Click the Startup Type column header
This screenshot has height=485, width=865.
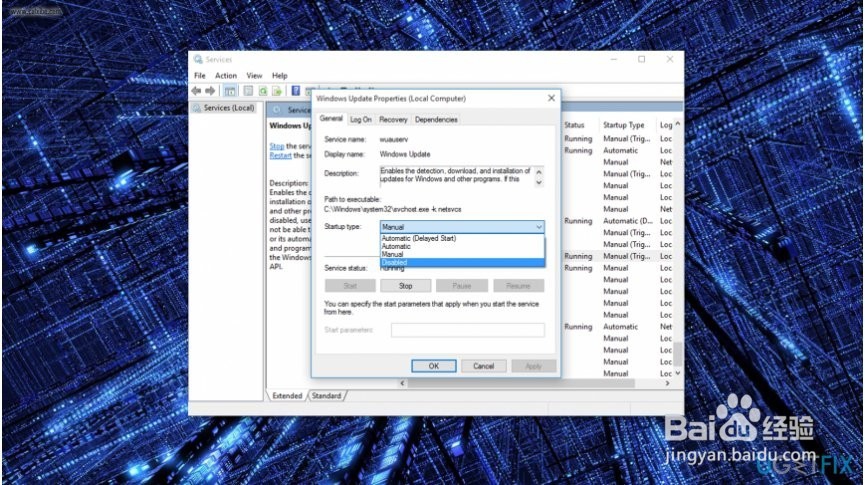coord(623,125)
